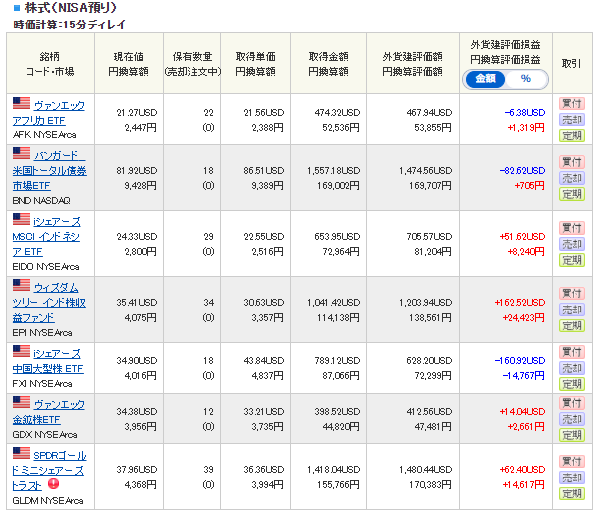Click 買付 button for BND

(571, 162)
